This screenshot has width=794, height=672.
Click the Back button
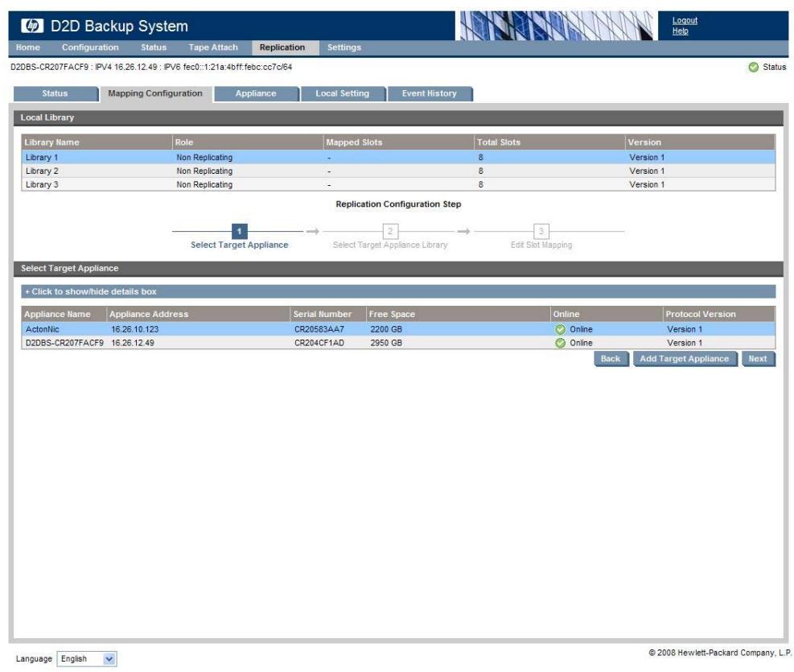point(611,359)
